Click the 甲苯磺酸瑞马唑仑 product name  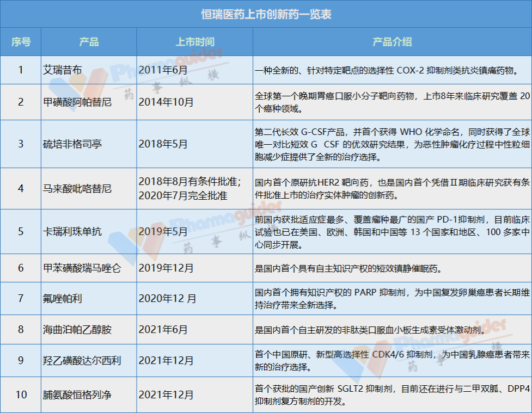point(82,268)
